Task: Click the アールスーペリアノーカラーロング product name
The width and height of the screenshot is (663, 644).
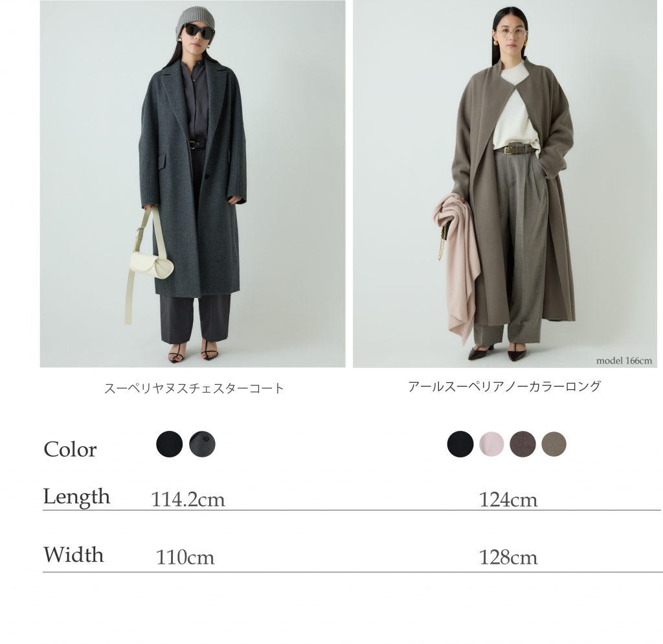Action: pyautogui.click(x=504, y=386)
